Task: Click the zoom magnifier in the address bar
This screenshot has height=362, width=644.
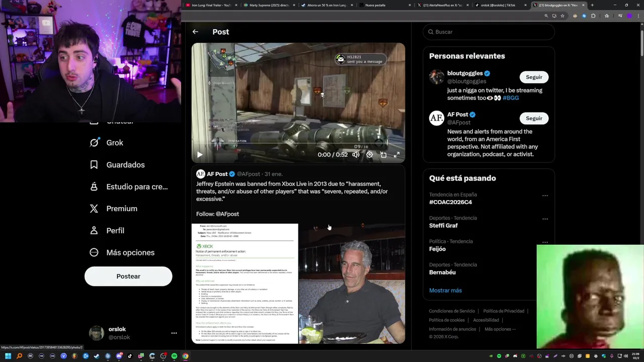Action: tap(546, 16)
